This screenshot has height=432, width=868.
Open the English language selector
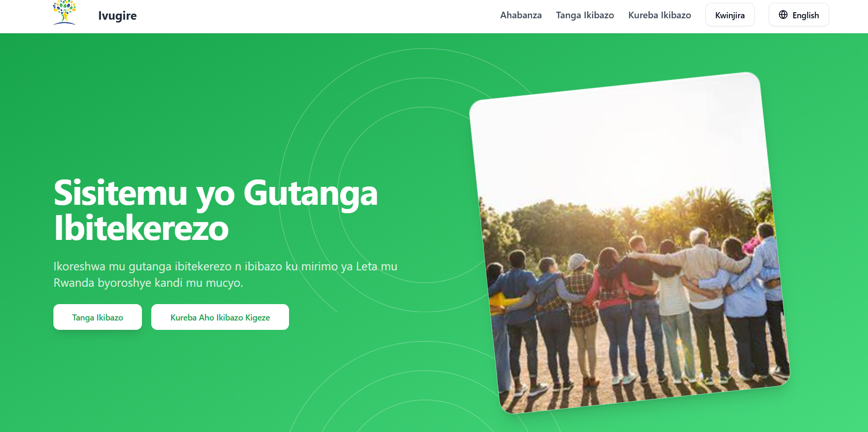(x=799, y=15)
